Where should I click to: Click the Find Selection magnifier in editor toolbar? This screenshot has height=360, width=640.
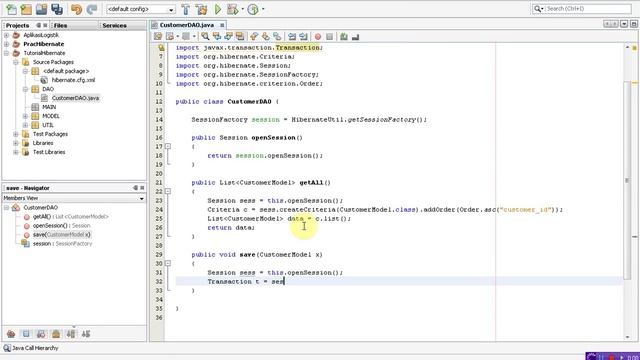coord(205,37)
